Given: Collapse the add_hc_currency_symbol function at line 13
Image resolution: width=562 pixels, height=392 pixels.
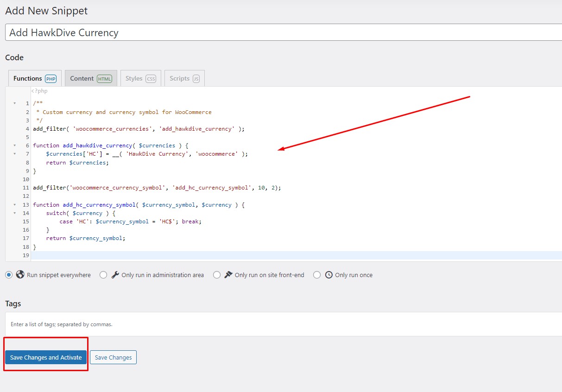Looking at the screenshot, I should coord(14,205).
